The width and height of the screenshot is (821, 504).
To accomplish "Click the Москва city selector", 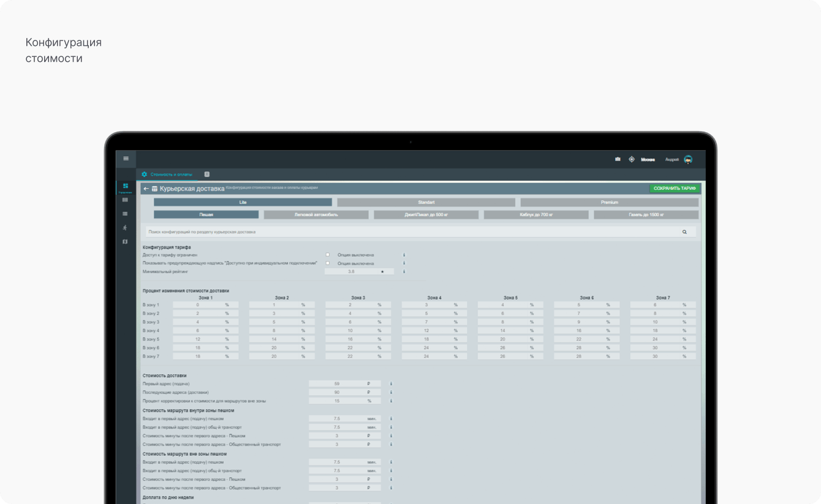I will click(x=648, y=159).
